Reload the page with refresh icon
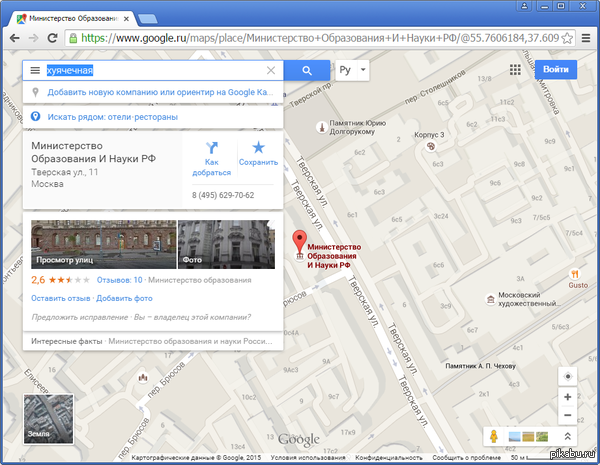600x465 pixels. coord(52,38)
